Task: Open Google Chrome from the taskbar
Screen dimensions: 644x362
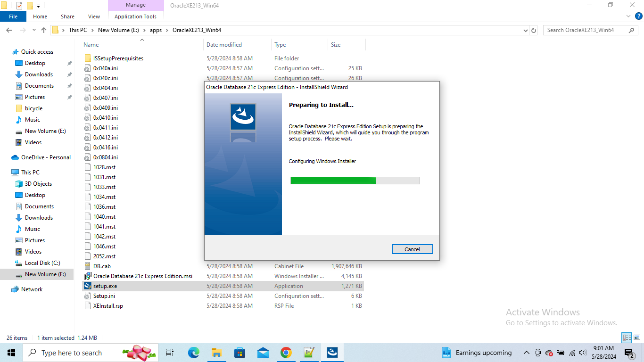Action: pos(286,353)
